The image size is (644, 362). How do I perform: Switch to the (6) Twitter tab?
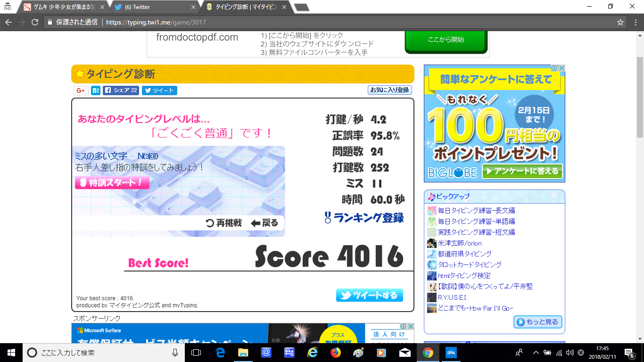pyautogui.click(x=156, y=7)
